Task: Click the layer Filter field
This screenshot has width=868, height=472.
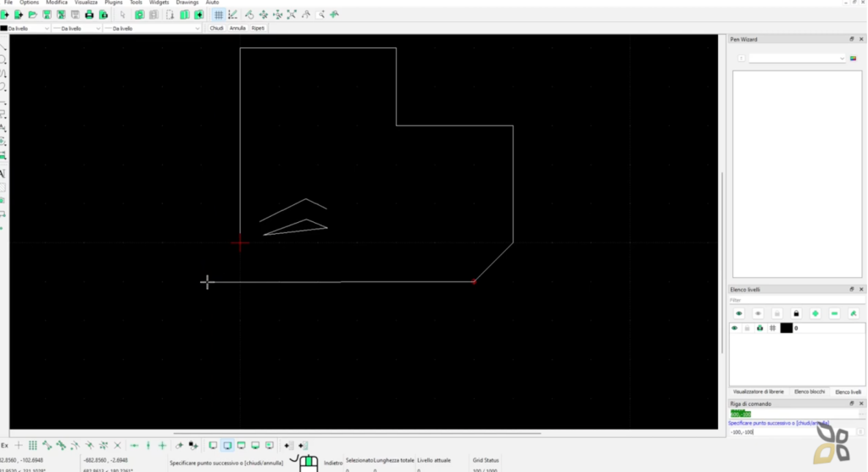Action: tap(796, 301)
